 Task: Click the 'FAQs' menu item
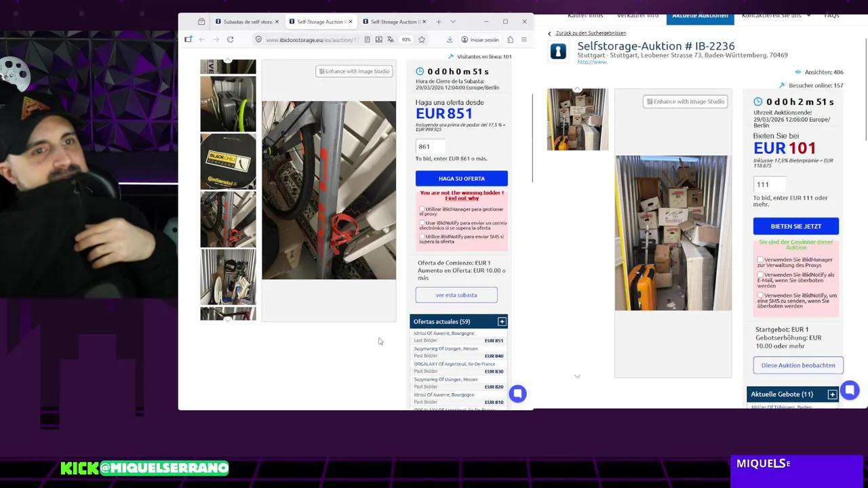pyautogui.click(x=831, y=16)
